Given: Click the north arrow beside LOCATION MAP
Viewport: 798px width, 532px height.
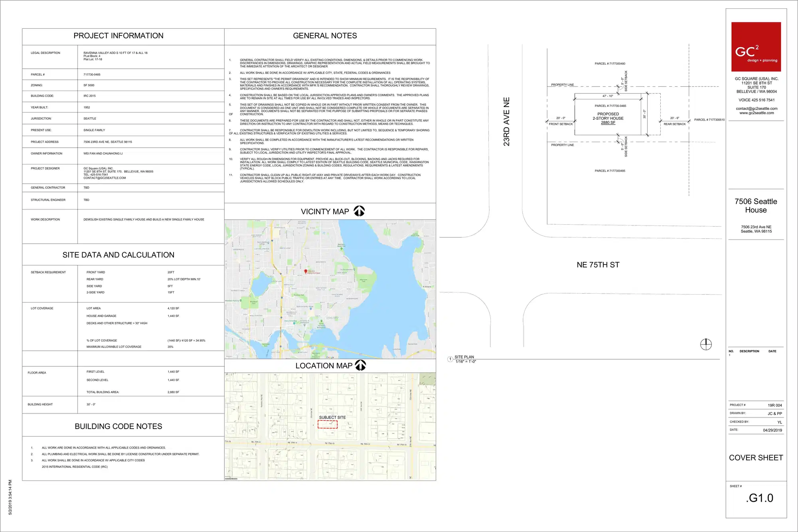Looking at the screenshot, I should pyautogui.click(x=360, y=365).
